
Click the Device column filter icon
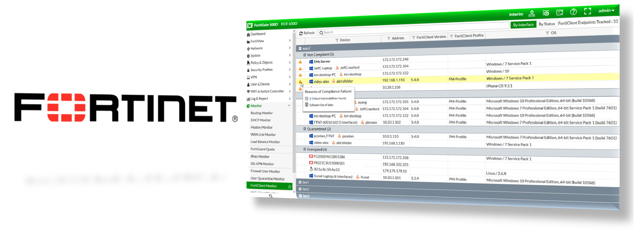coord(337,40)
